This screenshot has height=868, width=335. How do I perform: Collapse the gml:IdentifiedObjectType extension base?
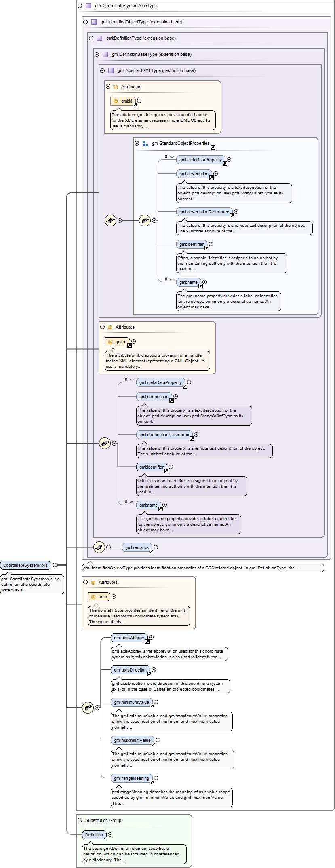[85, 22]
